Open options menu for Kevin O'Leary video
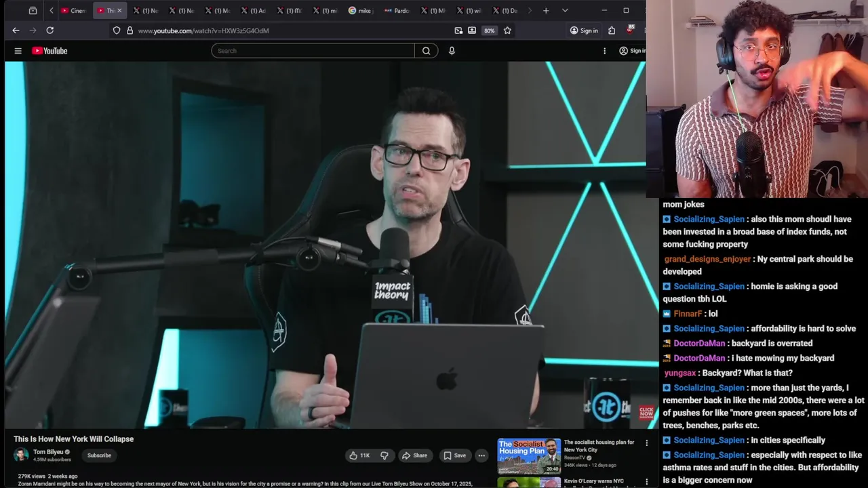The image size is (868, 488). 646,482
